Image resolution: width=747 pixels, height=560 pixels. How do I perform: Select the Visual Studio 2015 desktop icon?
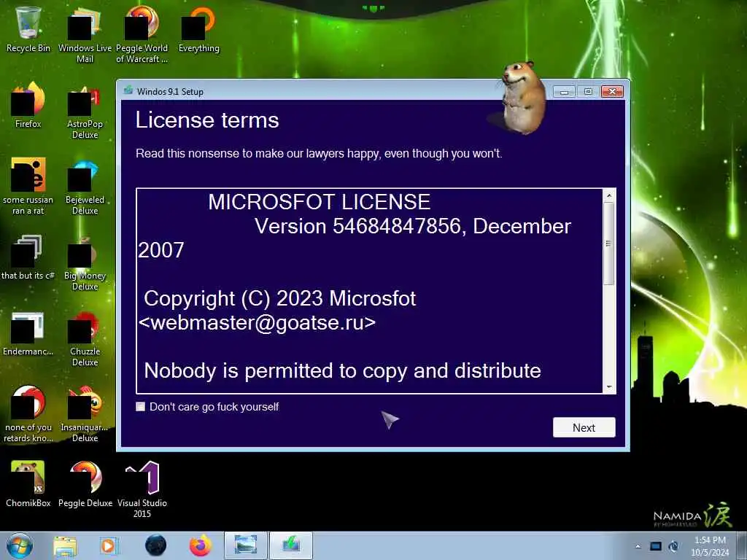tap(142, 489)
